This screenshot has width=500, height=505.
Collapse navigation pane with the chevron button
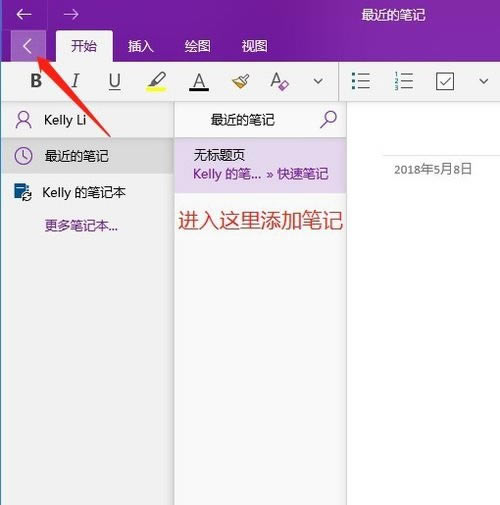pos(28,46)
